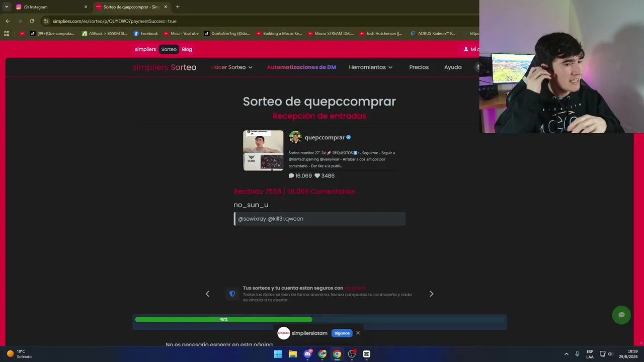Close the Instagram browser tab

86,7
